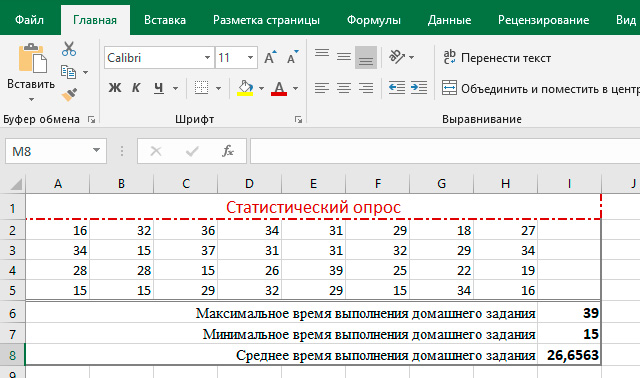Image resolution: width=640 pixels, height=378 pixels.
Task: Click inside the formula bar field
Action: point(445,151)
